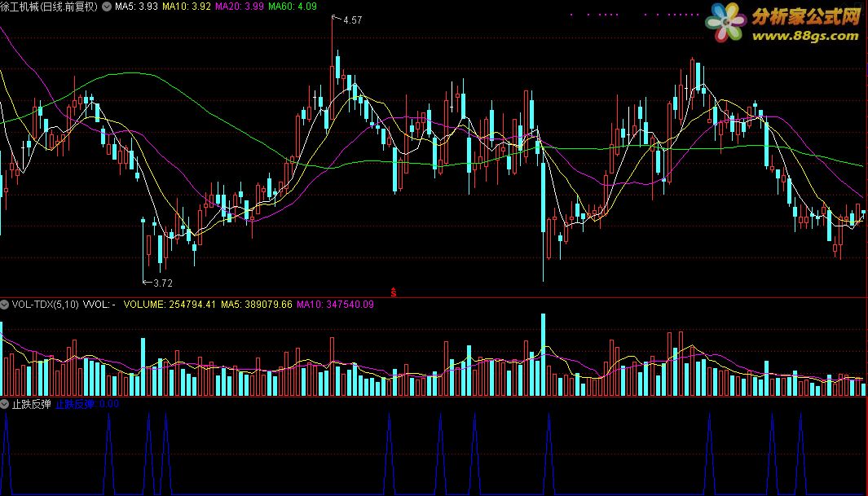Click the 4.57 high price marker
Image resolution: width=868 pixels, height=496 pixels.
(352, 20)
